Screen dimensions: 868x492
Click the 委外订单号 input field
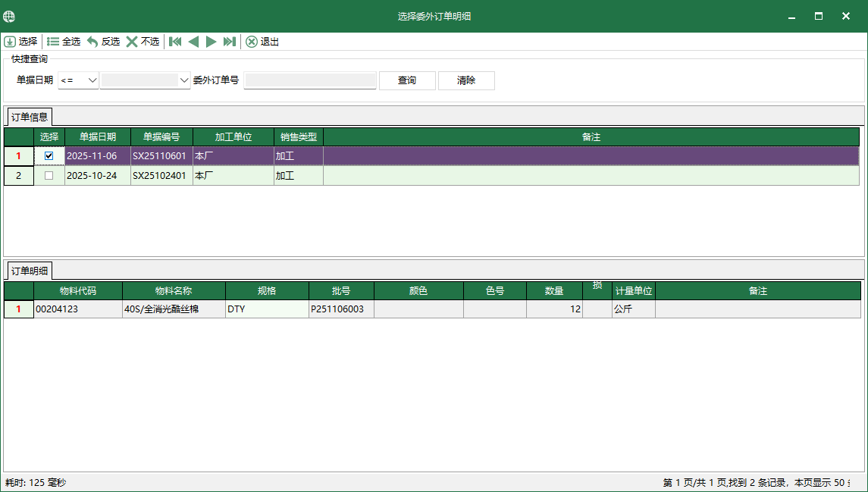(310, 80)
